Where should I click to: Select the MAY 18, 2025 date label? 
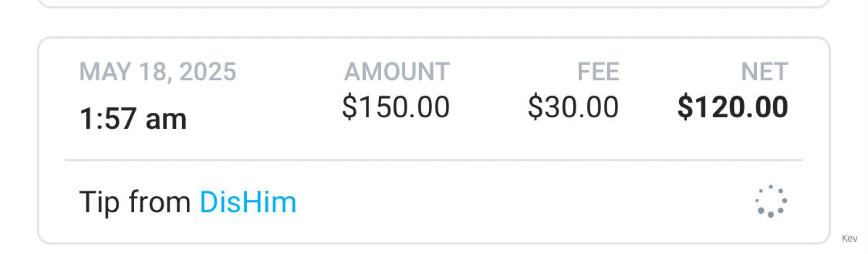click(157, 72)
